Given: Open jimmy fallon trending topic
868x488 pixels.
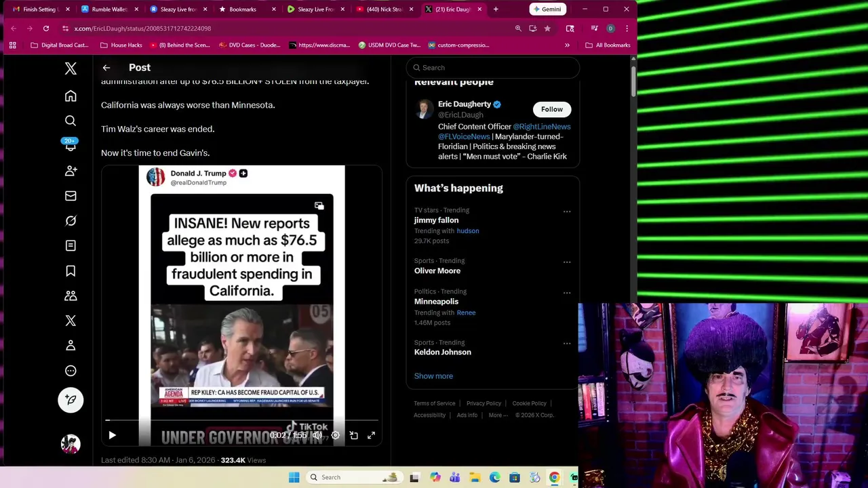Looking at the screenshot, I should pyautogui.click(x=436, y=220).
